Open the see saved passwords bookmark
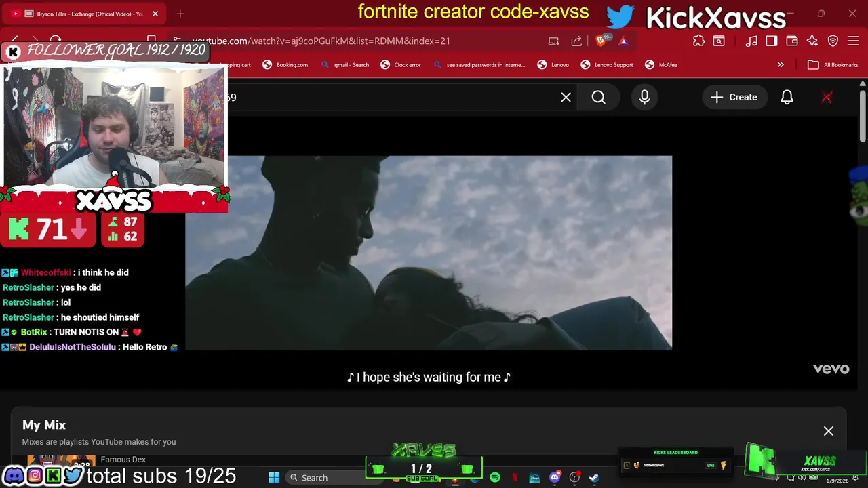The width and height of the screenshot is (868, 488). (x=479, y=65)
